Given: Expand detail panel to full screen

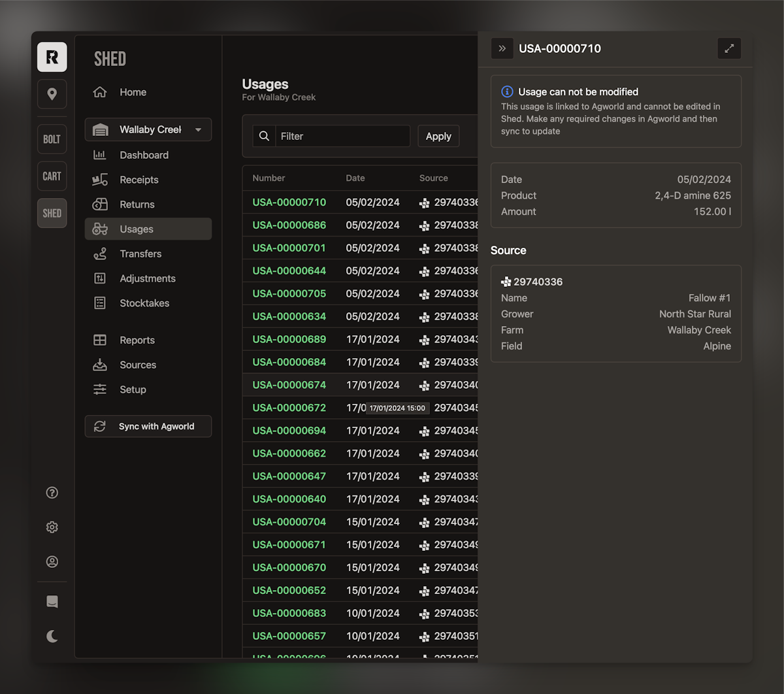Looking at the screenshot, I should 729,48.
